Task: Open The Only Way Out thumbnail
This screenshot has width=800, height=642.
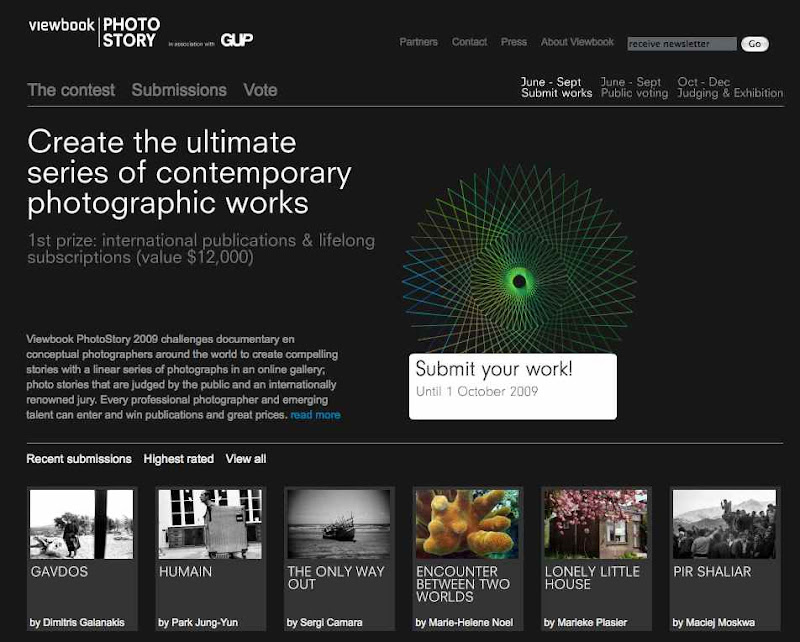Action: pyautogui.click(x=339, y=524)
